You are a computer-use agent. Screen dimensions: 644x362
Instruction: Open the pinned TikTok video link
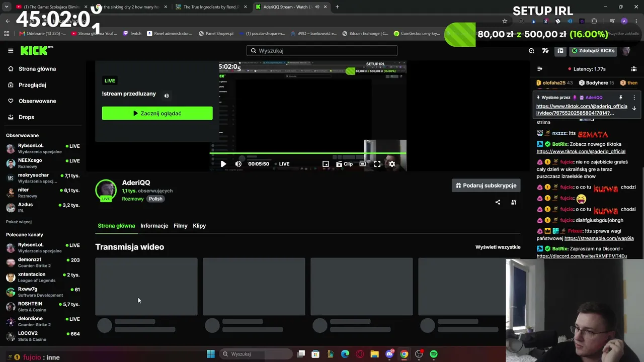coord(582,110)
